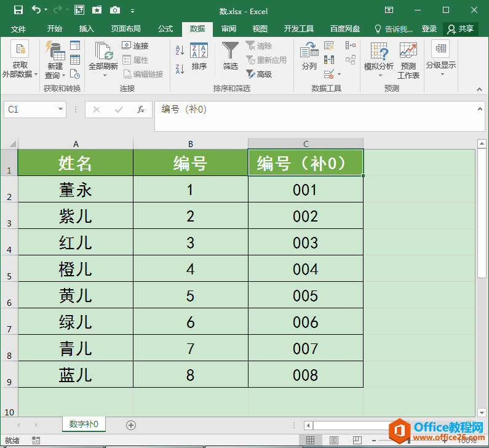Image resolution: width=489 pixels, height=448 pixels.
Task: Click the formula bar text 编号（补0）
Action: click(x=184, y=109)
